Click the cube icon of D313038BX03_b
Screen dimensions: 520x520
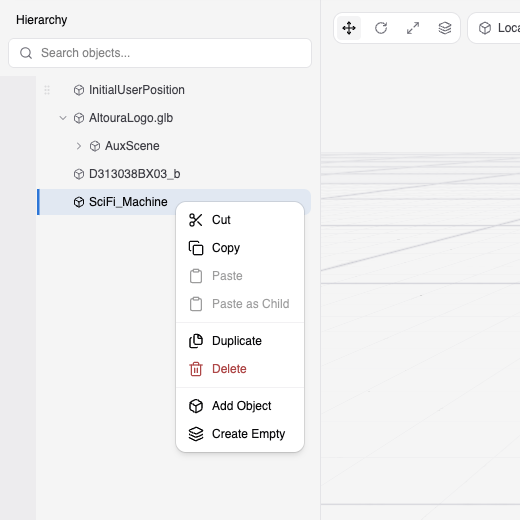point(79,174)
